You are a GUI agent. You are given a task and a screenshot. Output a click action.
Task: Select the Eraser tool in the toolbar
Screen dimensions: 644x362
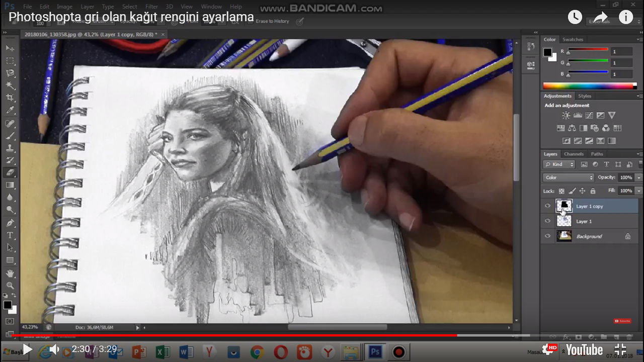(10, 172)
